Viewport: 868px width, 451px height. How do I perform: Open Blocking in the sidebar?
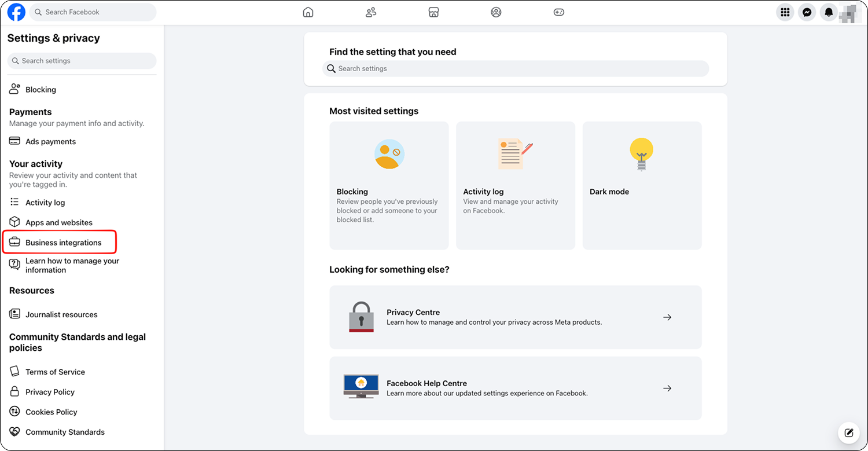click(41, 90)
